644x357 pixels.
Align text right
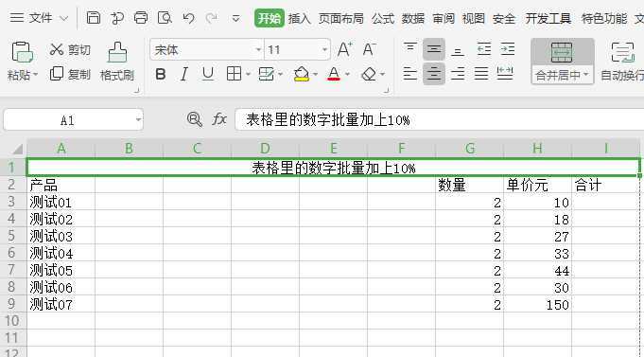coord(458,74)
